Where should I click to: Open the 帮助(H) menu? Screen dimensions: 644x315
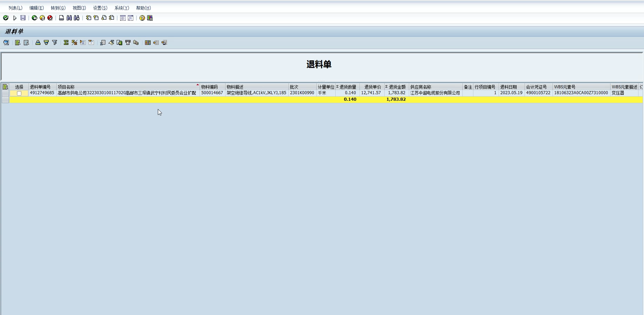(143, 8)
